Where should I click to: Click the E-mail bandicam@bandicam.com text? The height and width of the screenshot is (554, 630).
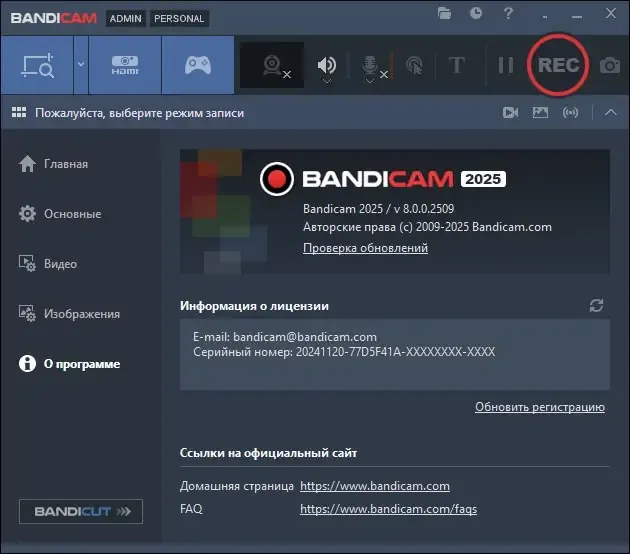pyautogui.click(x=285, y=337)
